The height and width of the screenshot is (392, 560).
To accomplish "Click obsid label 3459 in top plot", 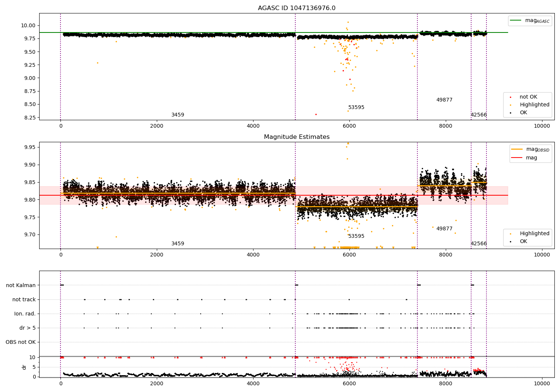I will coord(178,115).
